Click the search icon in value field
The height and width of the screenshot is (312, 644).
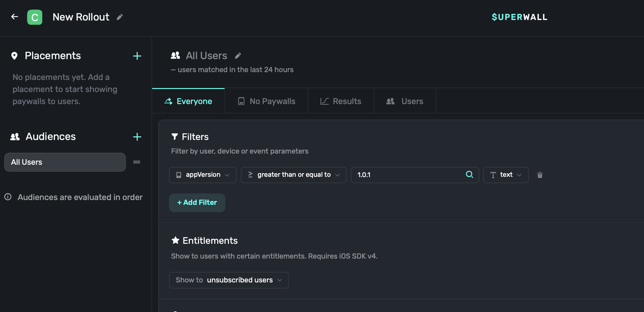469,174
